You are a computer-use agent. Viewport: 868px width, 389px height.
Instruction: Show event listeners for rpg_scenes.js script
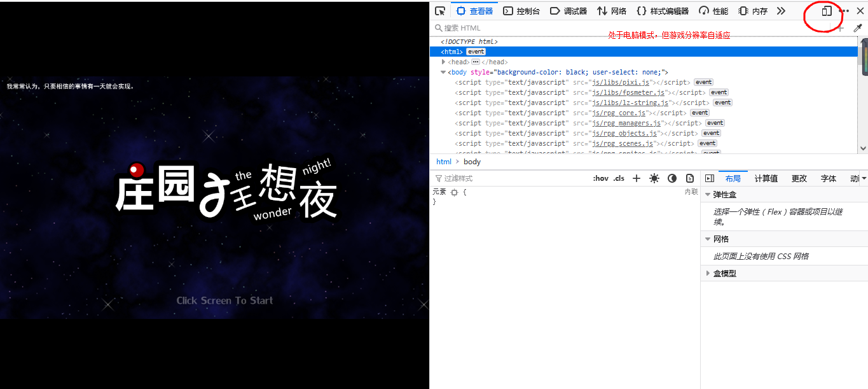(x=707, y=143)
